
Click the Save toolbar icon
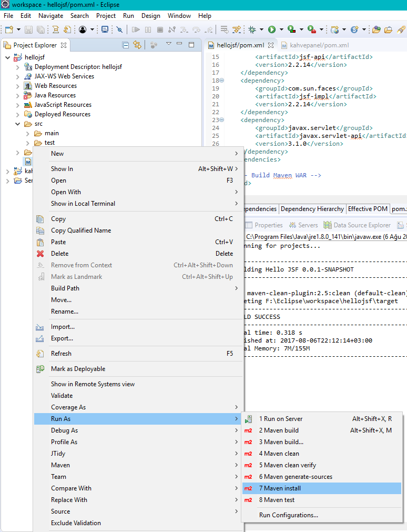(x=28, y=30)
